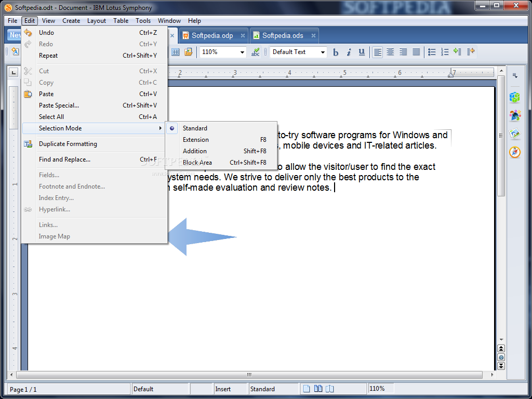Center align the text
This screenshot has height=399, width=532.
(x=390, y=52)
